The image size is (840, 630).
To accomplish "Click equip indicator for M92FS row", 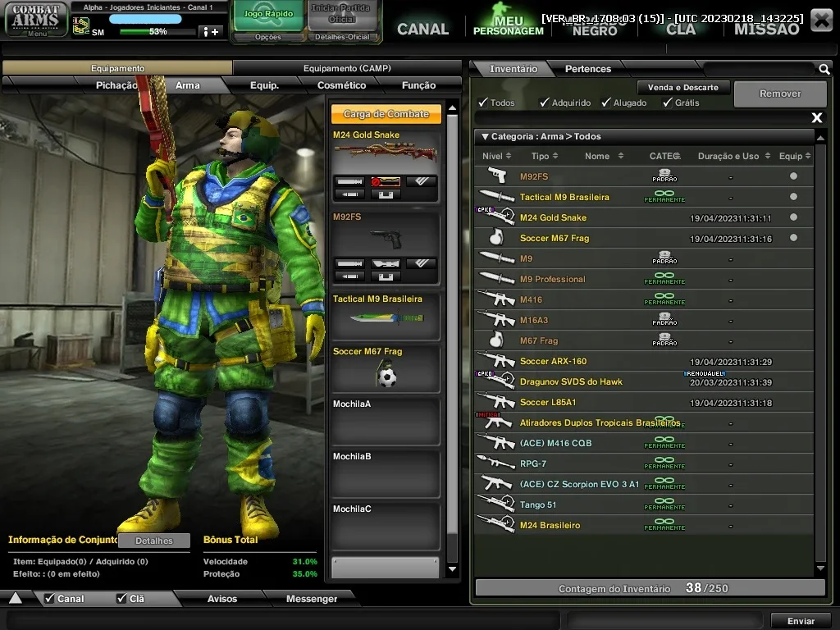I will pos(793,176).
